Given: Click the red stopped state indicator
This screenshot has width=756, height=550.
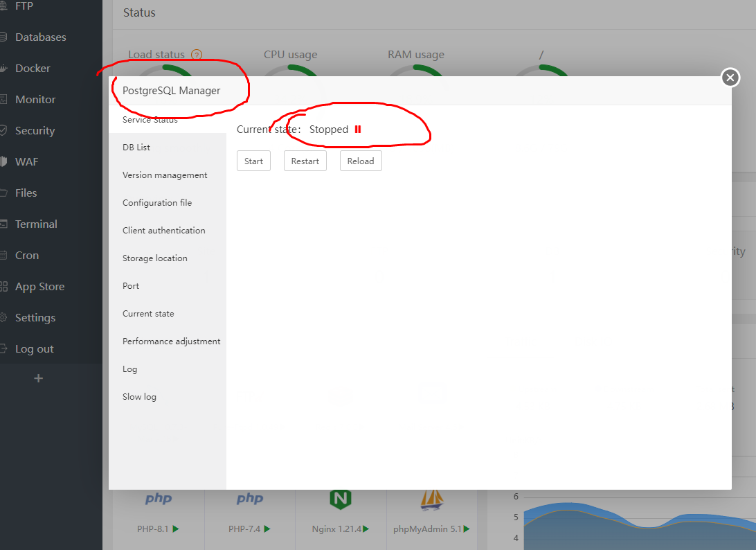Looking at the screenshot, I should click(358, 130).
